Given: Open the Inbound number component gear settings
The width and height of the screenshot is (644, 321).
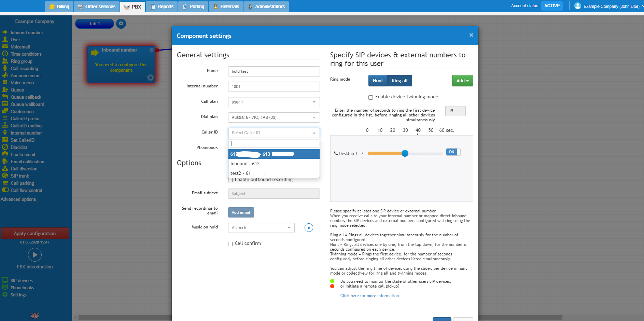Looking at the screenshot, I should tap(150, 78).
